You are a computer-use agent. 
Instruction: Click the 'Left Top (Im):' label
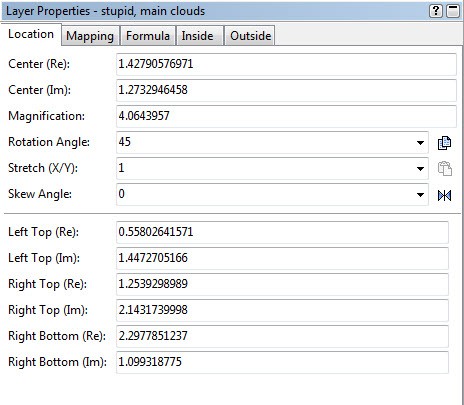(x=44, y=258)
